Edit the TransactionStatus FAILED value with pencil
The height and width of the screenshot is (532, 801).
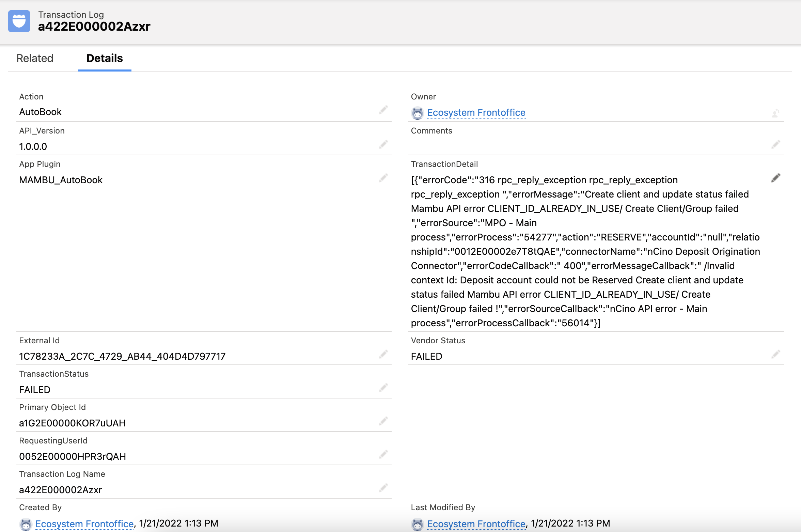point(383,388)
